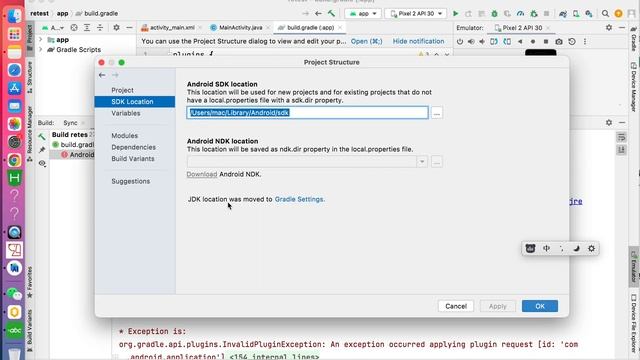This screenshot has width=640, height=360.
Task: Click the green Run app button
Action: [x=456, y=13]
